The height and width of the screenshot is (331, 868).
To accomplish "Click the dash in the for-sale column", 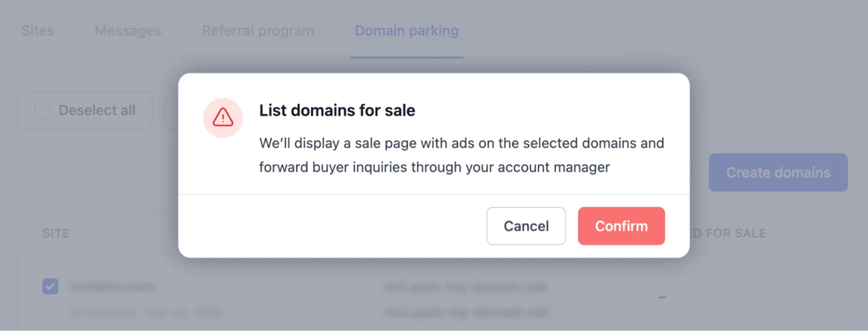I will click(x=662, y=297).
